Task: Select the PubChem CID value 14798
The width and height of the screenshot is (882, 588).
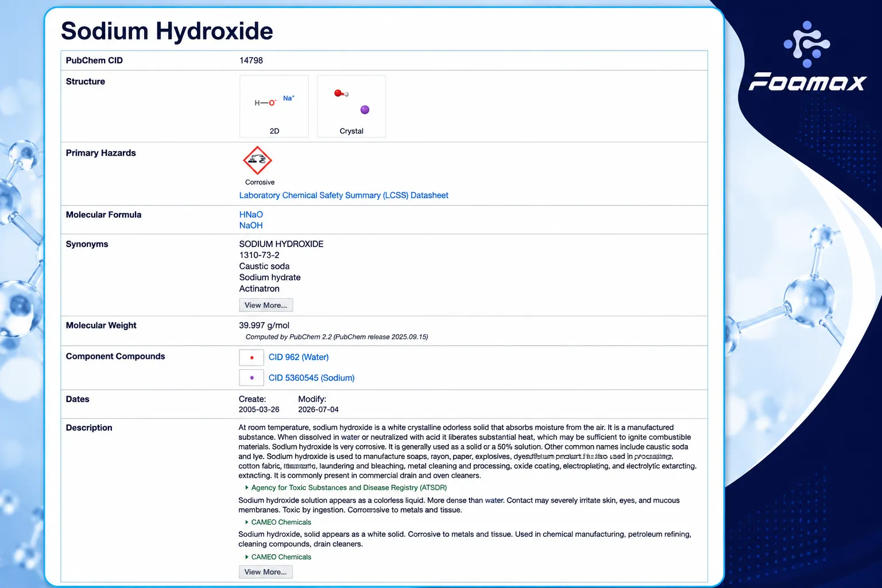Action: pos(251,60)
